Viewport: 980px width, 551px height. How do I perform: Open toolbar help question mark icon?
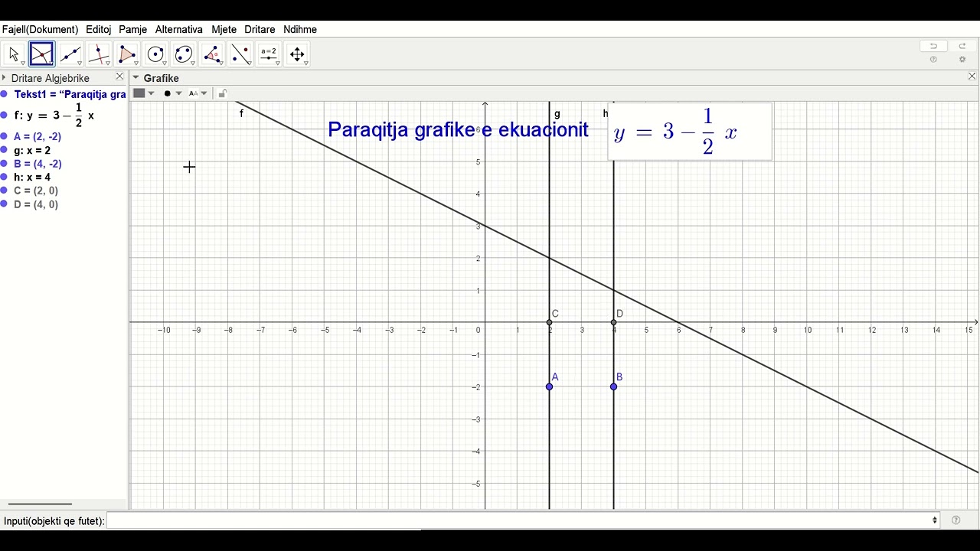pyautogui.click(x=933, y=60)
